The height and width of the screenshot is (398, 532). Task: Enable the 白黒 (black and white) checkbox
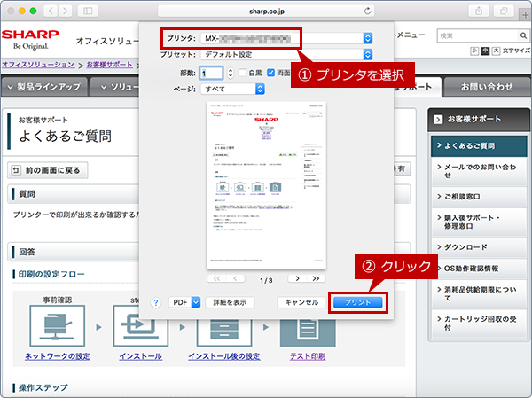(242, 73)
